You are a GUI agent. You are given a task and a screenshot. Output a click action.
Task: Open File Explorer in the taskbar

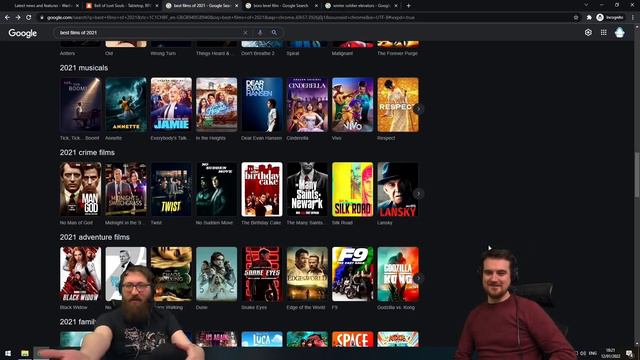[25, 353]
